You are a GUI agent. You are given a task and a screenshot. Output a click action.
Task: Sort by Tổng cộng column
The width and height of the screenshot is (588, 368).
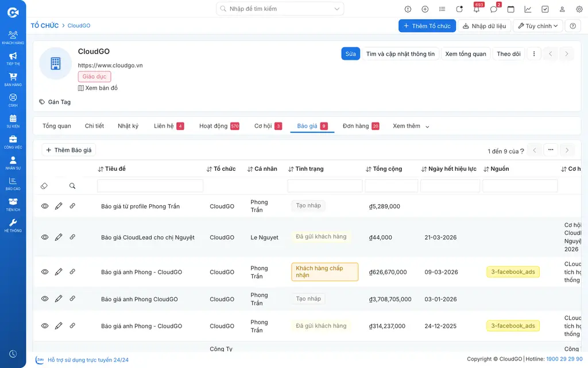pyautogui.click(x=384, y=169)
